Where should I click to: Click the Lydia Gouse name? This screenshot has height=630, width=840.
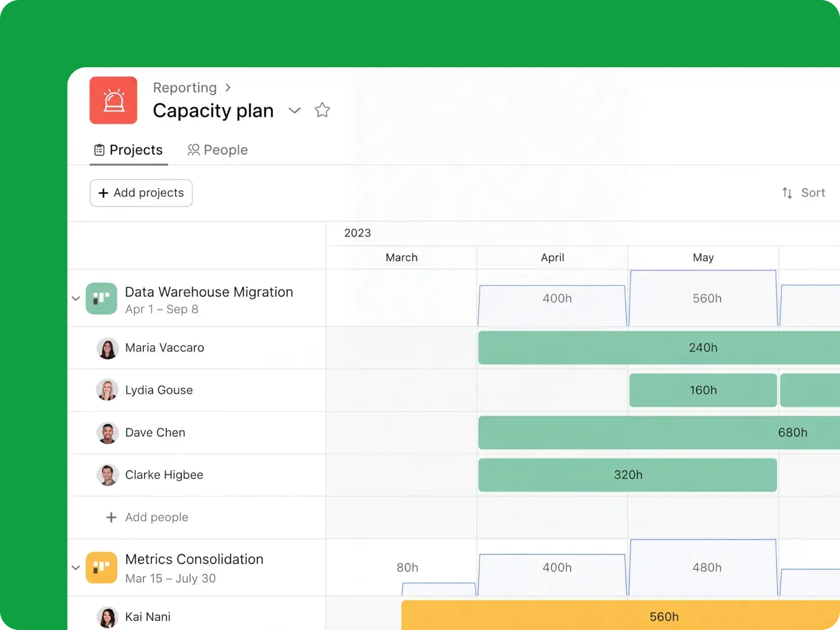click(x=159, y=390)
